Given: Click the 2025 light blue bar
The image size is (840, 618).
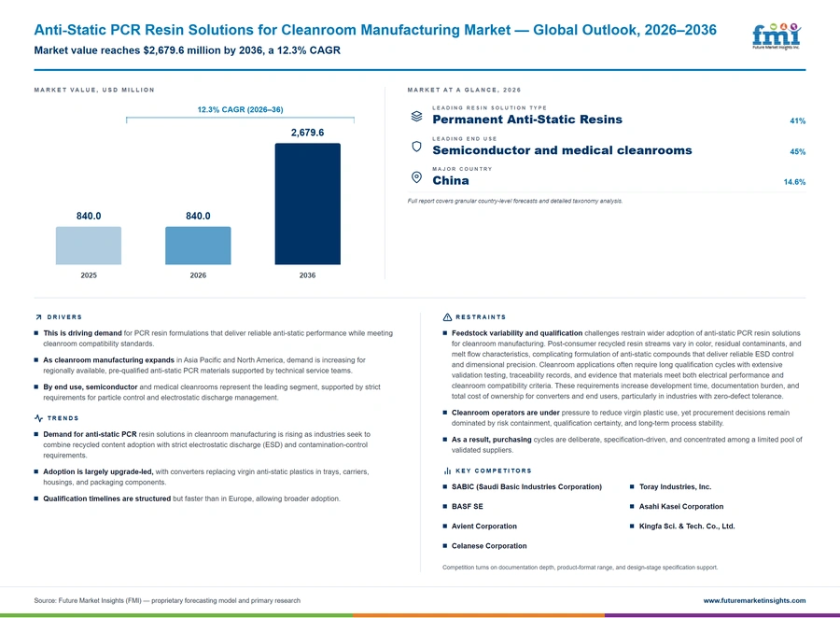Looking at the screenshot, I should pos(89,246).
